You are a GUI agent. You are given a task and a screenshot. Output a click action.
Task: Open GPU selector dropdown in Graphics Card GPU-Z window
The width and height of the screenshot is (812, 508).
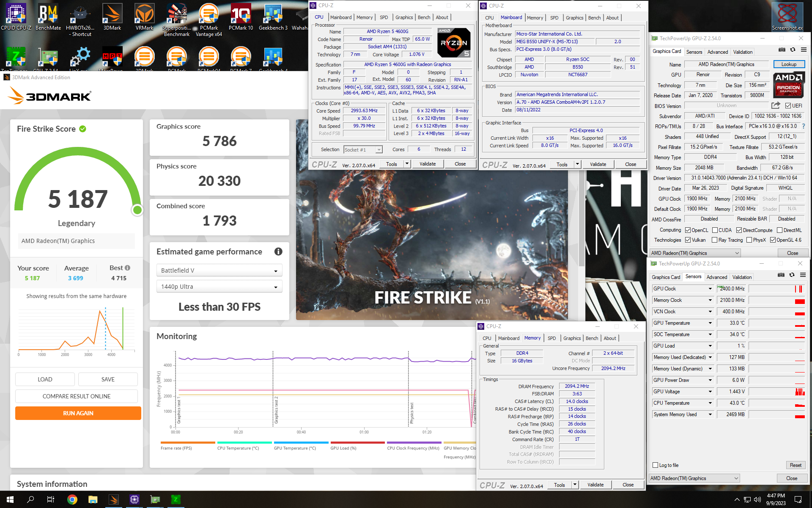(x=695, y=253)
